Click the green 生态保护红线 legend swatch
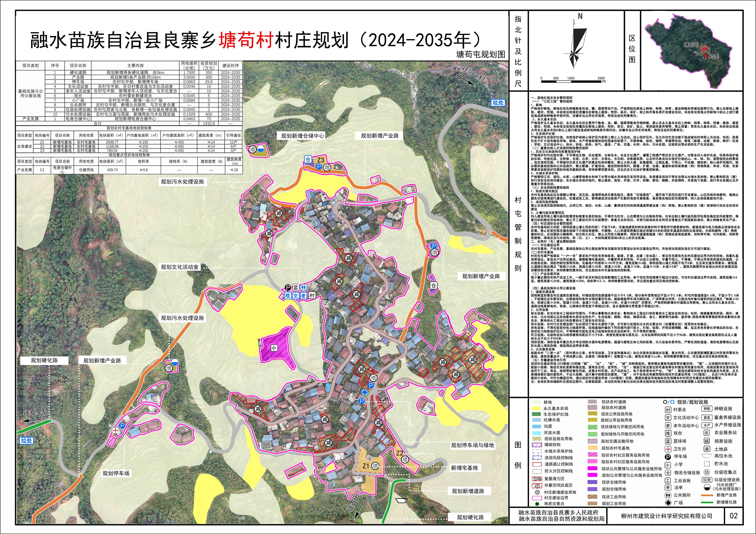 point(536,414)
